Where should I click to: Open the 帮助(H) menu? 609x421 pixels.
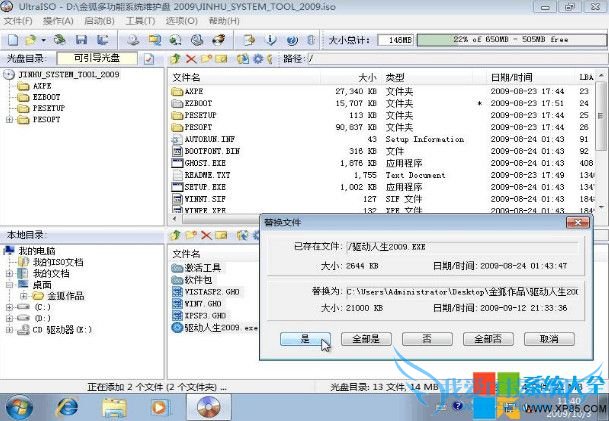[224, 21]
